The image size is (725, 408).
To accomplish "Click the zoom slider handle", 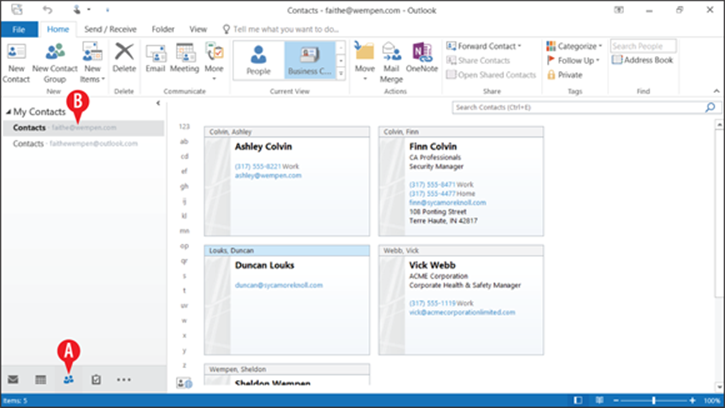I will [654, 401].
